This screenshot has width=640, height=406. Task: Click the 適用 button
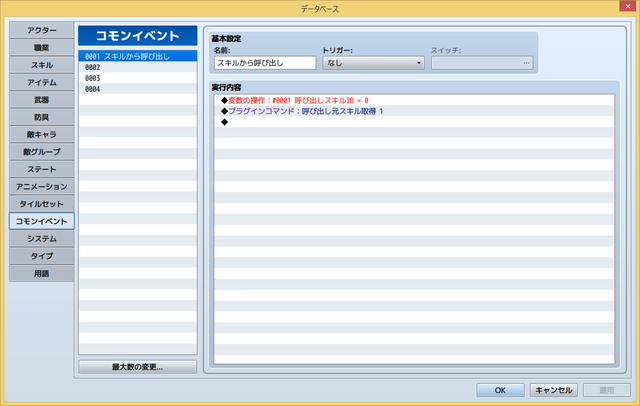click(x=607, y=390)
